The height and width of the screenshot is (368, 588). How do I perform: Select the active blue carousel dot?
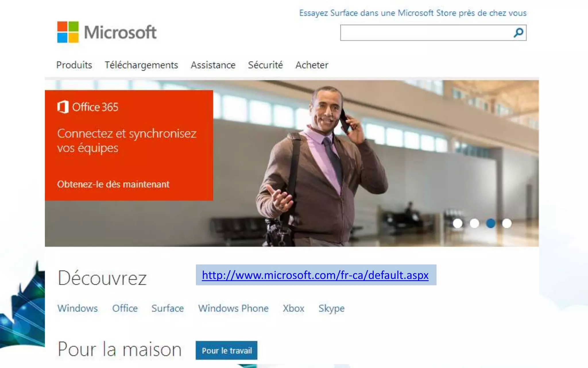491,223
